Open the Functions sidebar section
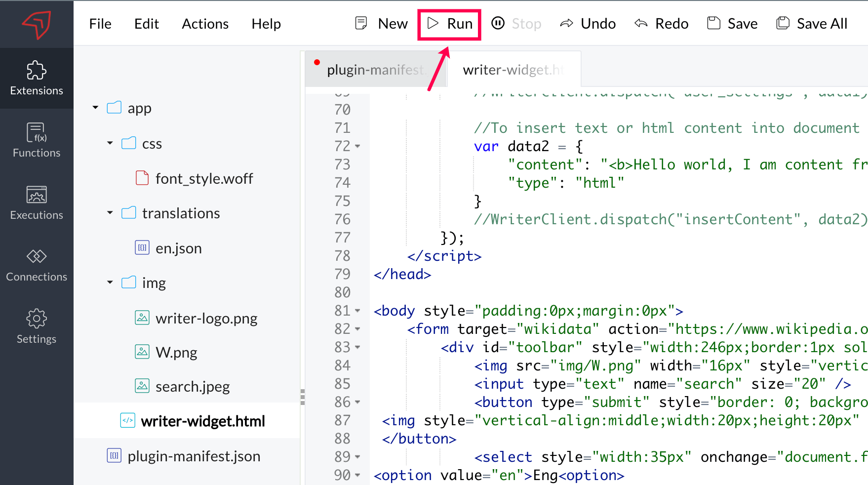Image resolution: width=868 pixels, height=485 pixels. tap(37, 140)
